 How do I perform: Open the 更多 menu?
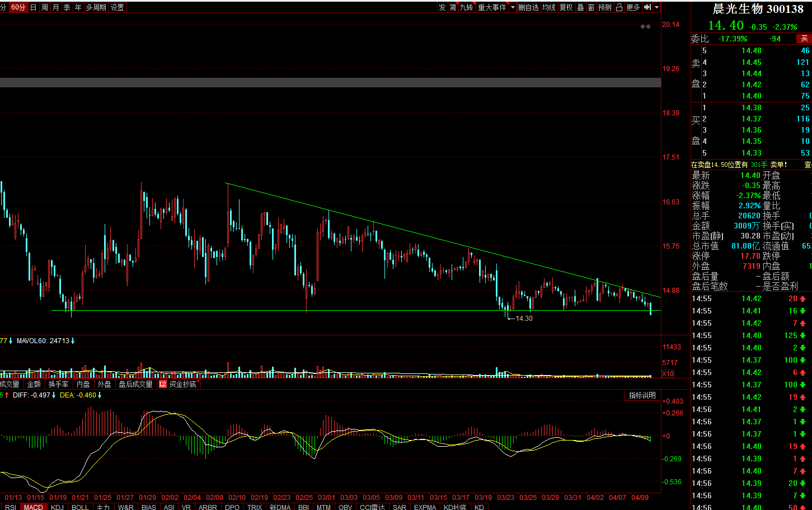633,7
